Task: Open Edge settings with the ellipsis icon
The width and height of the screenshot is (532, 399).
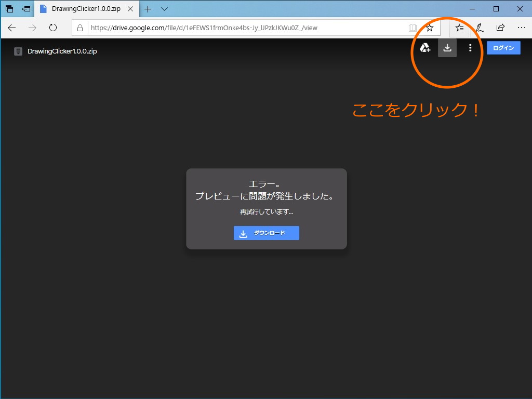Action: [x=521, y=28]
